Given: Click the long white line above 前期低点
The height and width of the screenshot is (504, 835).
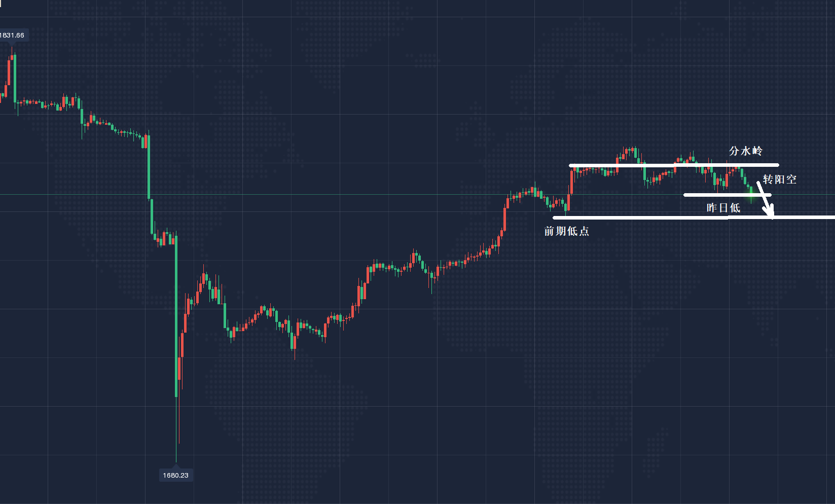Looking at the screenshot, I should tap(659, 218).
